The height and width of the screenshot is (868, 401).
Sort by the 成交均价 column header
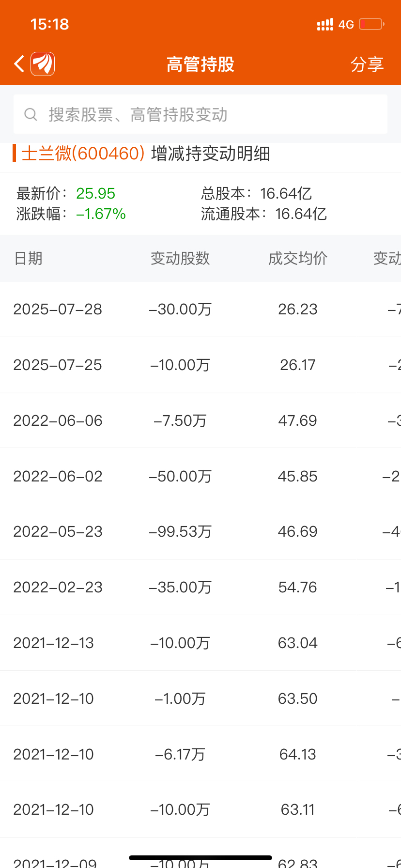[298, 258]
